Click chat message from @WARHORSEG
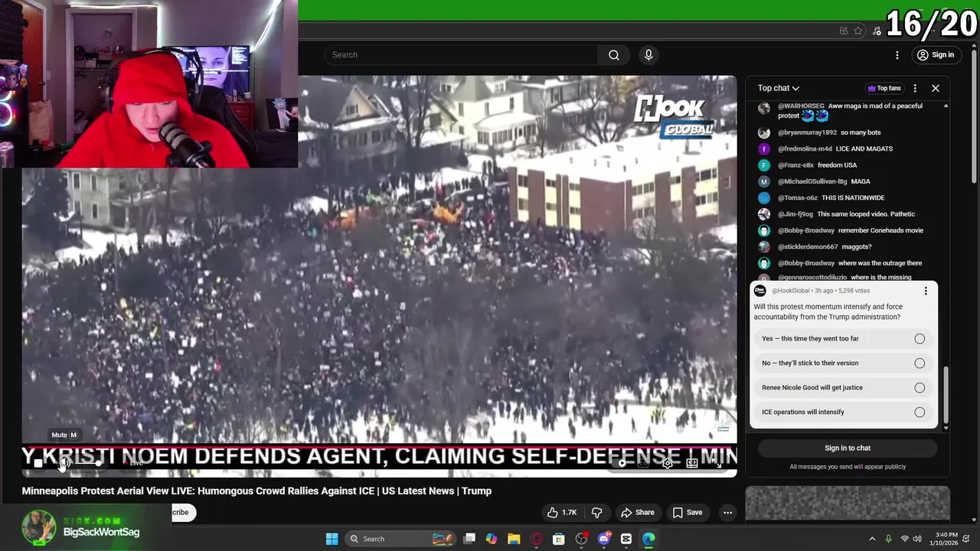The image size is (980, 551). 850,111
